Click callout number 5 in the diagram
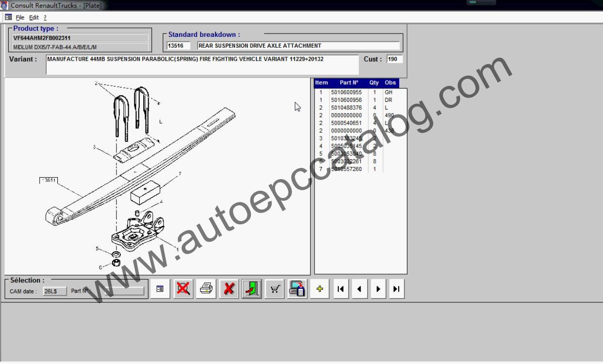 pos(97,249)
